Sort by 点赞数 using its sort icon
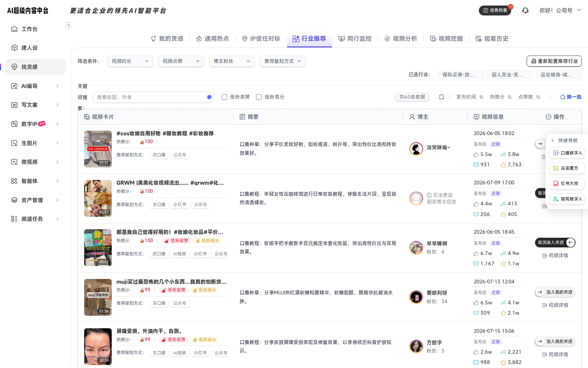Image resolution: width=588 pixels, height=368 pixels. (538, 97)
